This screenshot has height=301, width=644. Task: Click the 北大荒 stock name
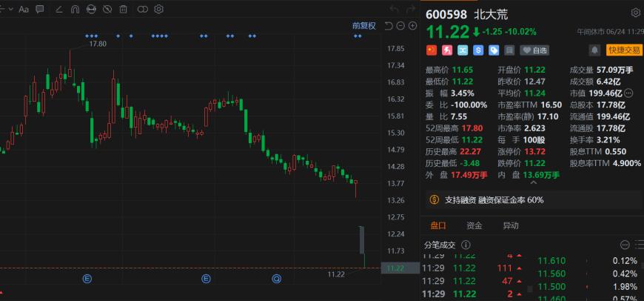coord(491,14)
